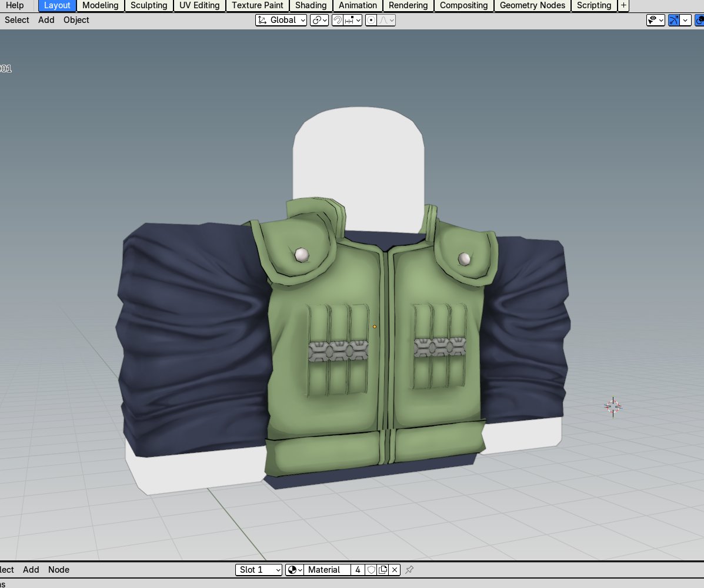Open the Global transform orientation dropdown
This screenshot has width=704, height=588.
tap(281, 20)
